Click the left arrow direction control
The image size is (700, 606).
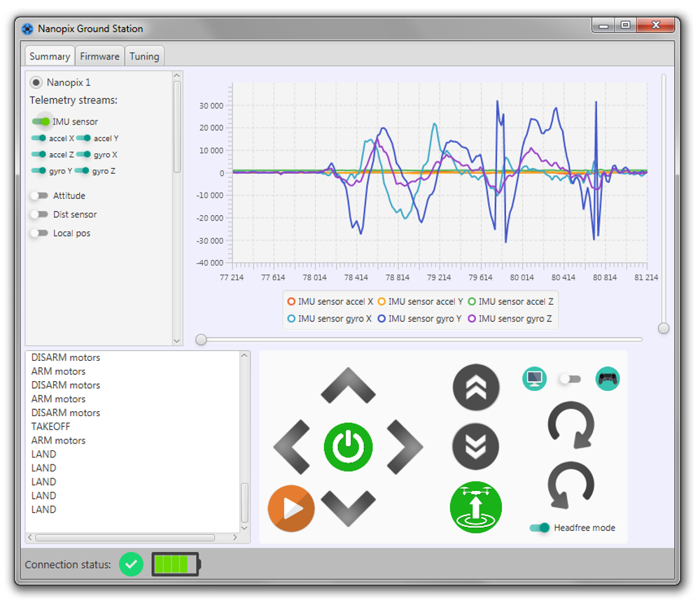click(292, 447)
